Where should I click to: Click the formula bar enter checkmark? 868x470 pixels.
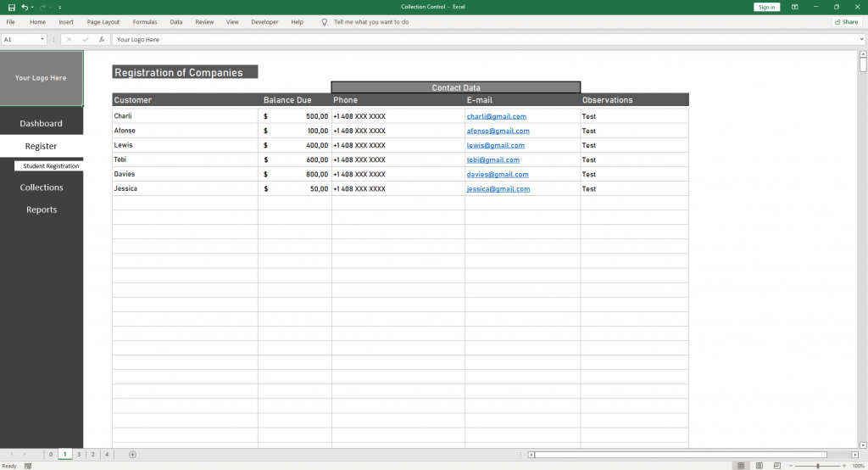click(x=86, y=39)
